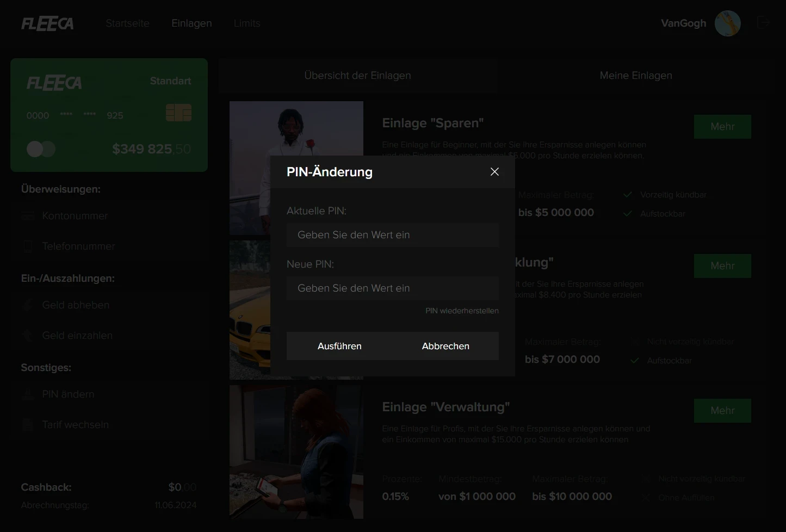Click the logout icon beside the avatar

763,23
